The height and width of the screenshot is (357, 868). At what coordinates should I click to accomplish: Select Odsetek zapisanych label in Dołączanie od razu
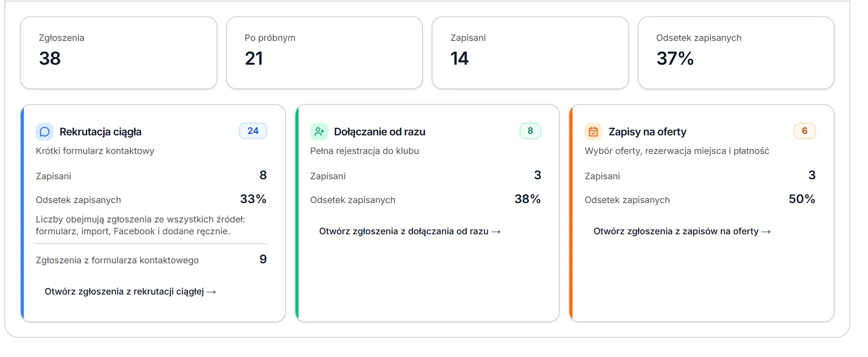point(352,200)
